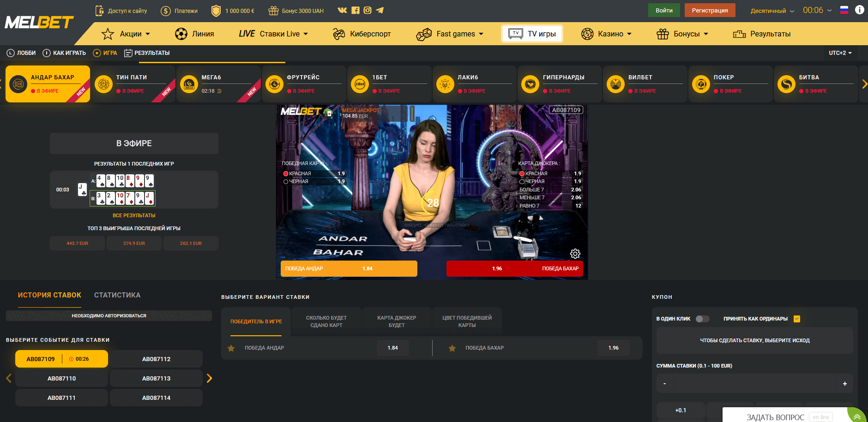Select Черная joker card radio

click(x=522, y=182)
